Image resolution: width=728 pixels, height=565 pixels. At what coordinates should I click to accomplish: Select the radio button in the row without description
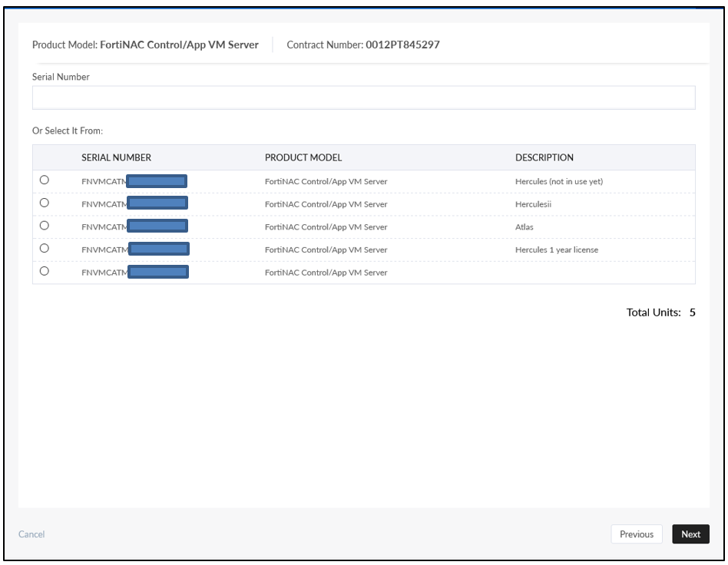(x=44, y=271)
